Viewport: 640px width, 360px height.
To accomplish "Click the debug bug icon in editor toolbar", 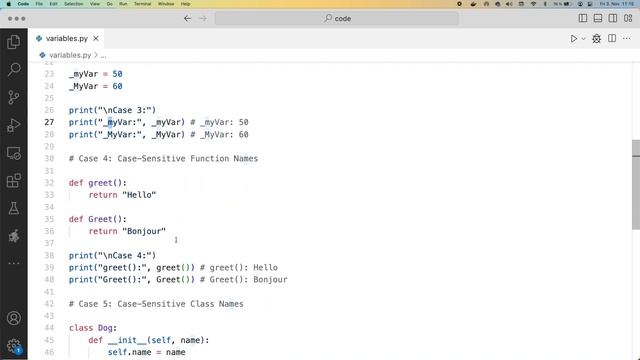I will (596, 39).
